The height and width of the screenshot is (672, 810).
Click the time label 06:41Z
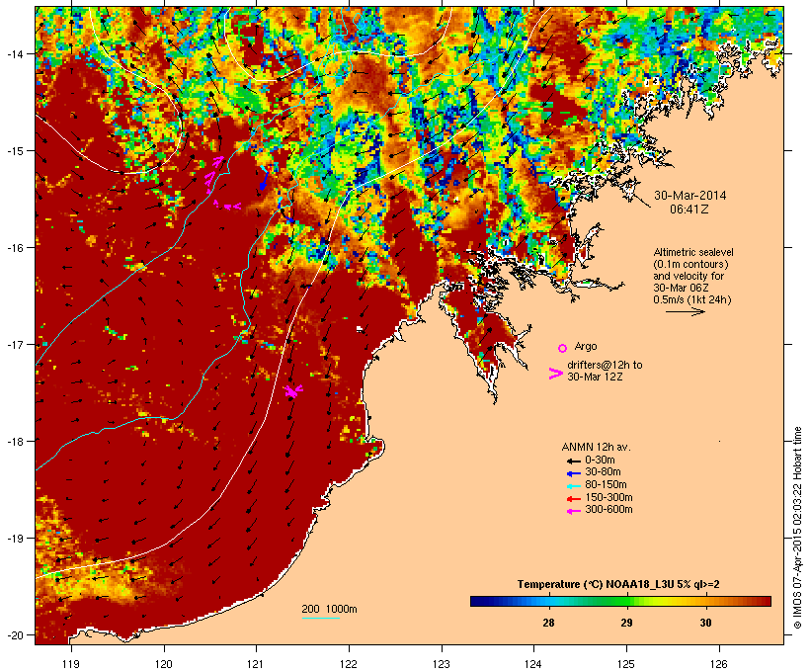(689, 210)
